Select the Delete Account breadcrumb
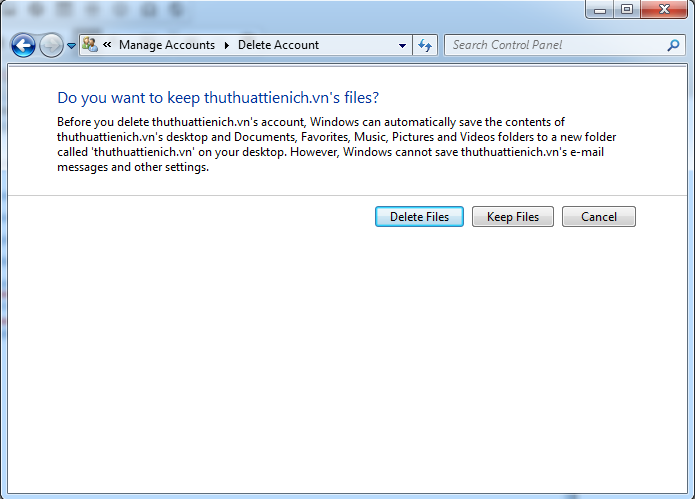Image resolution: width=695 pixels, height=499 pixels. pyautogui.click(x=278, y=45)
